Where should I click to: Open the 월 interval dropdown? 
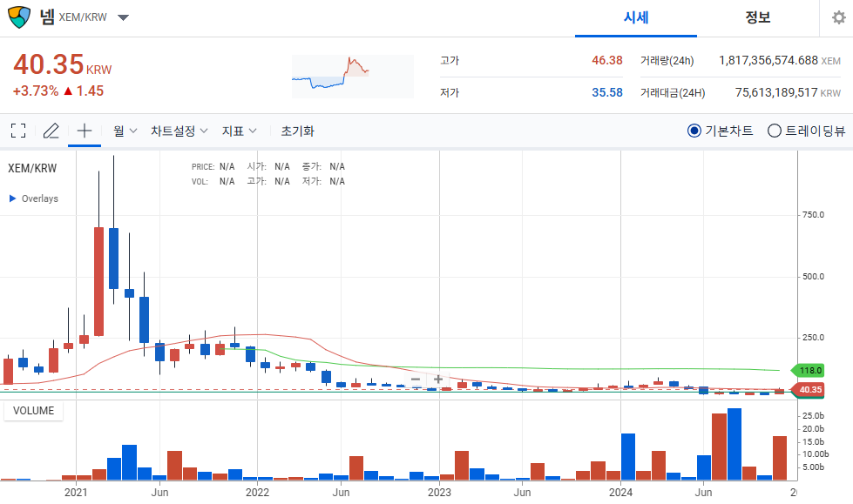125,131
